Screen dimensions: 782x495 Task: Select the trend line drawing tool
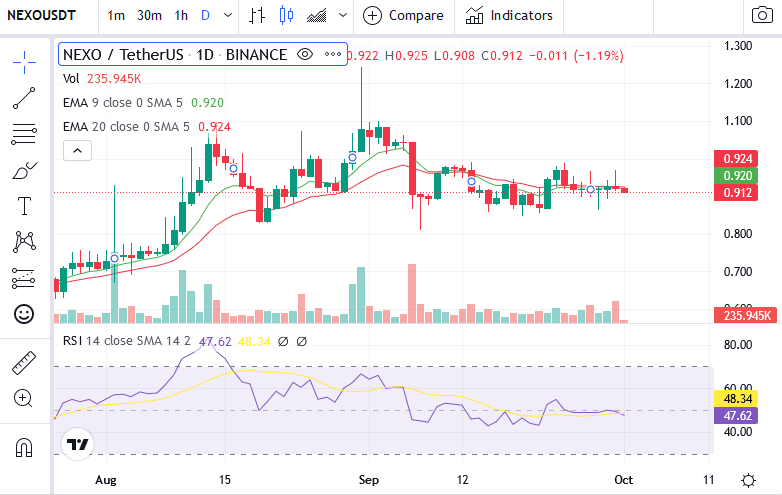24,98
